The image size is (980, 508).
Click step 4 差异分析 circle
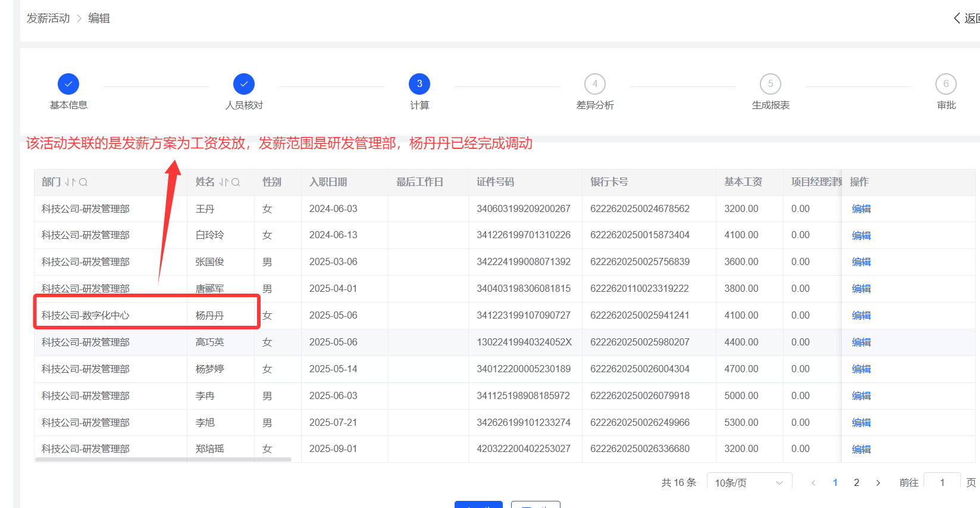click(595, 84)
